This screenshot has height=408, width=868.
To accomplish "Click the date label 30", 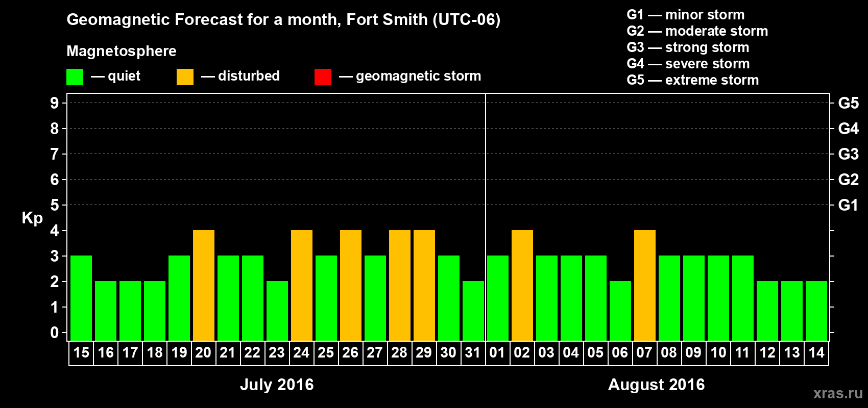I will (449, 353).
